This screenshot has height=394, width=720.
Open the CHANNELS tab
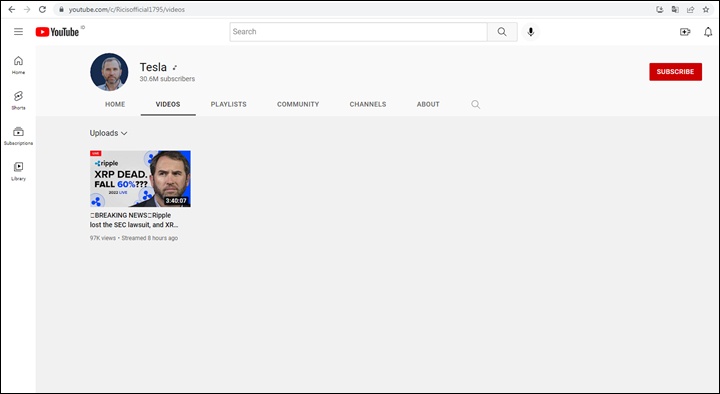point(368,104)
